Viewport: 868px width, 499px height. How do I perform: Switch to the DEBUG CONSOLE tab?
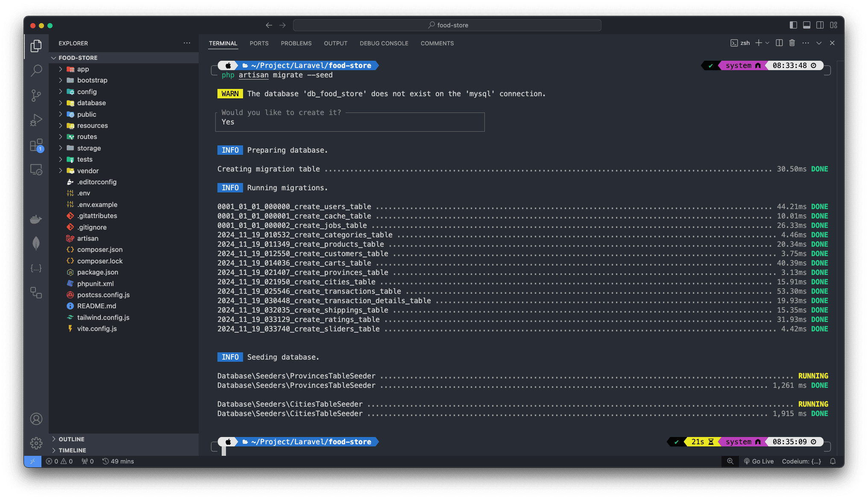384,43
